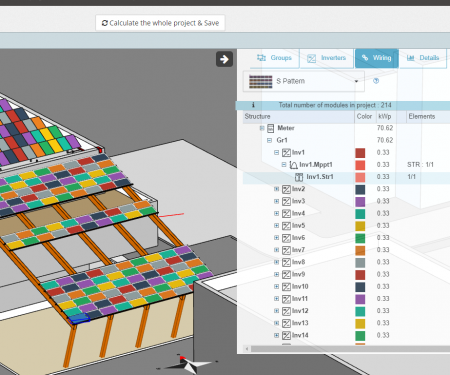Click the info icon beside module total
Image resolution: width=450 pixels, height=375 pixels.
(x=253, y=105)
